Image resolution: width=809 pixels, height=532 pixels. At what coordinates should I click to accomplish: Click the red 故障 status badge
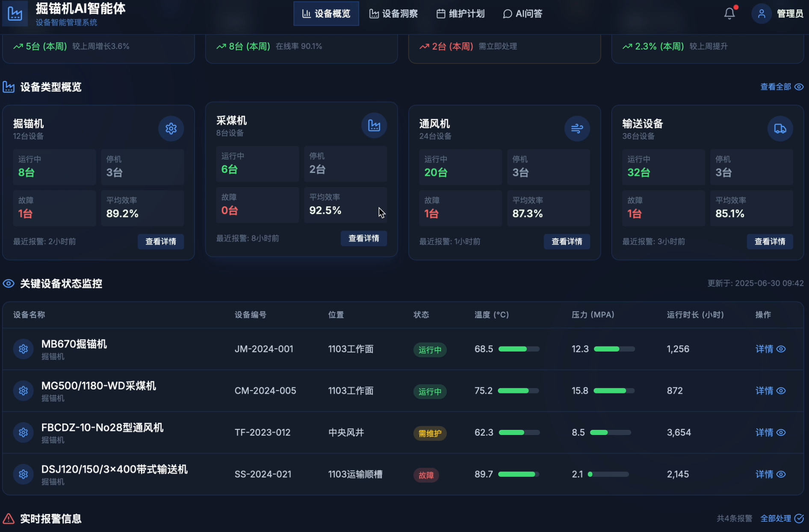pos(426,475)
